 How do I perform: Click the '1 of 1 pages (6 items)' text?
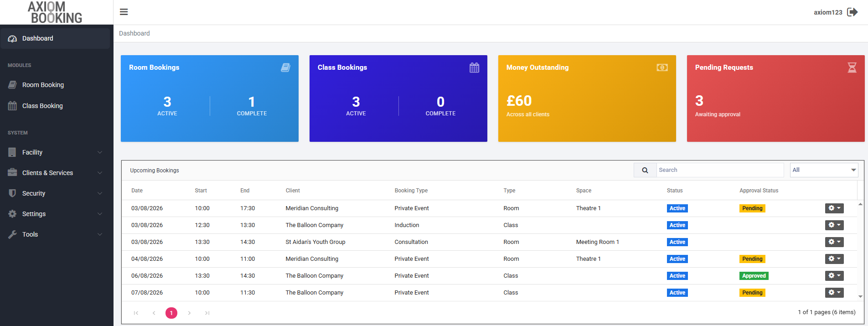pos(827,312)
